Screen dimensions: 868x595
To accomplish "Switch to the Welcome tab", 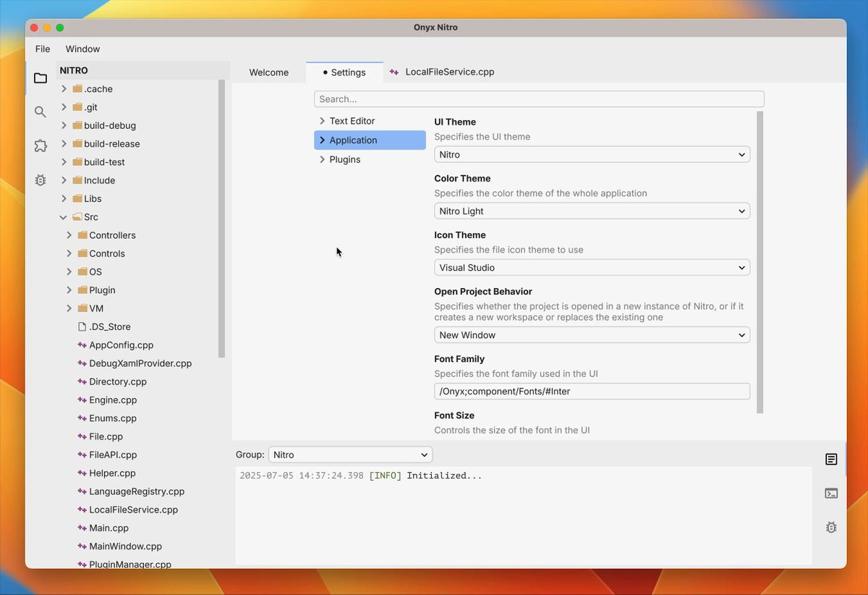I will click(x=268, y=72).
